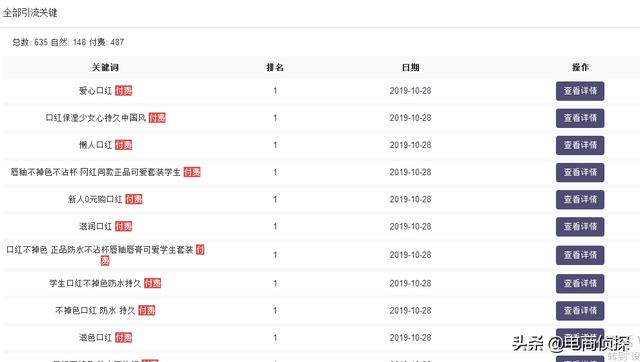Viewport: 640px width, 362px height.
Task: Select keyword 口红不掉色 正品防水不沾杯
Action: 100,249
